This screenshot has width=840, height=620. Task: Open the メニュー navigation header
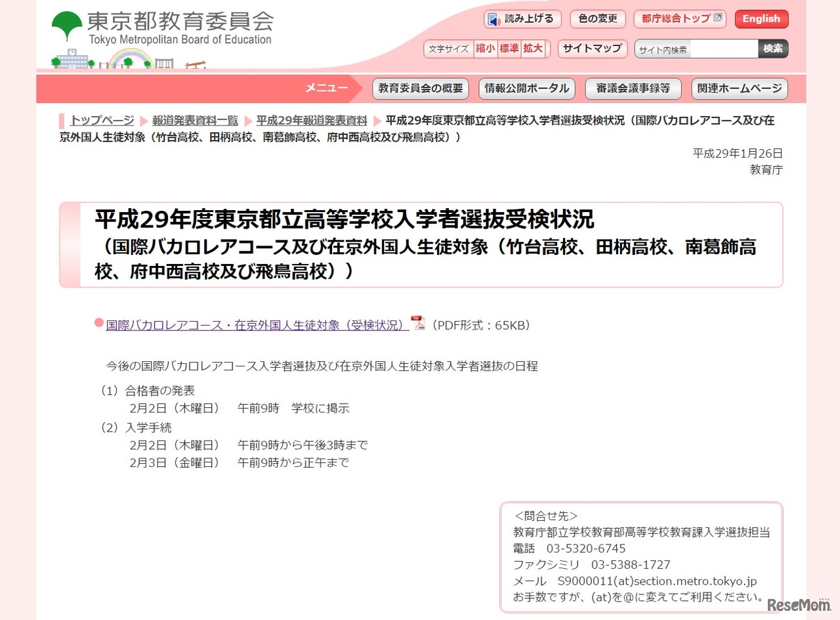pyautogui.click(x=326, y=89)
